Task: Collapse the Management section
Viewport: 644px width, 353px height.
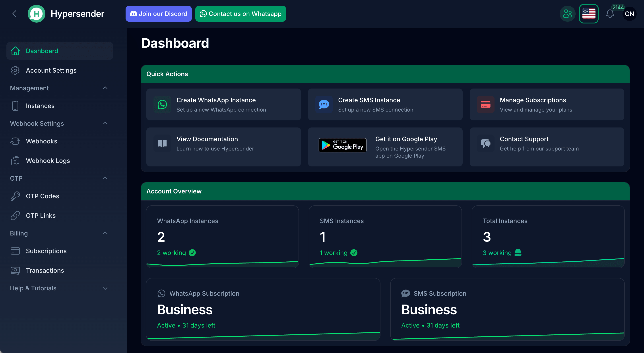Action: coord(105,88)
